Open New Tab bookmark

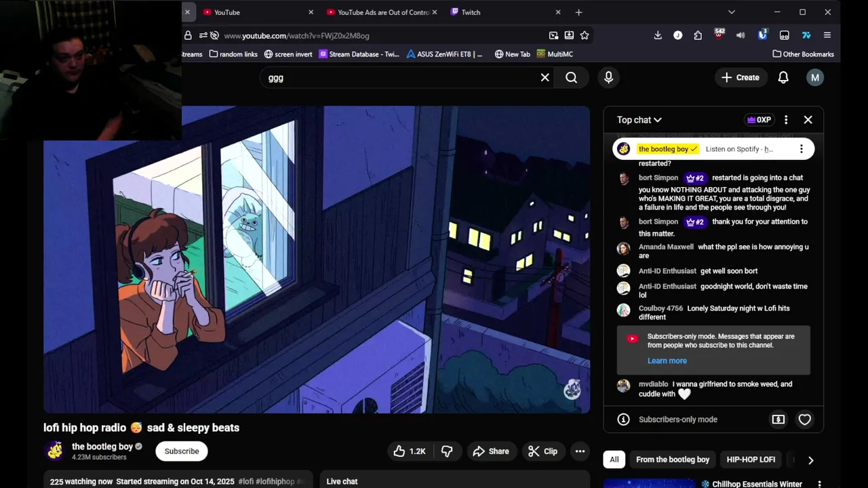pyautogui.click(x=513, y=54)
